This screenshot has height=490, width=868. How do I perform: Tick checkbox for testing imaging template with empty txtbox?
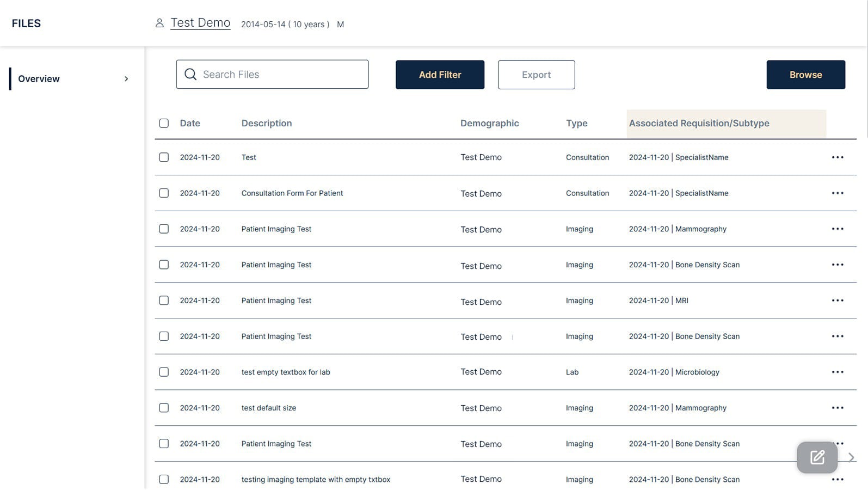tap(164, 480)
